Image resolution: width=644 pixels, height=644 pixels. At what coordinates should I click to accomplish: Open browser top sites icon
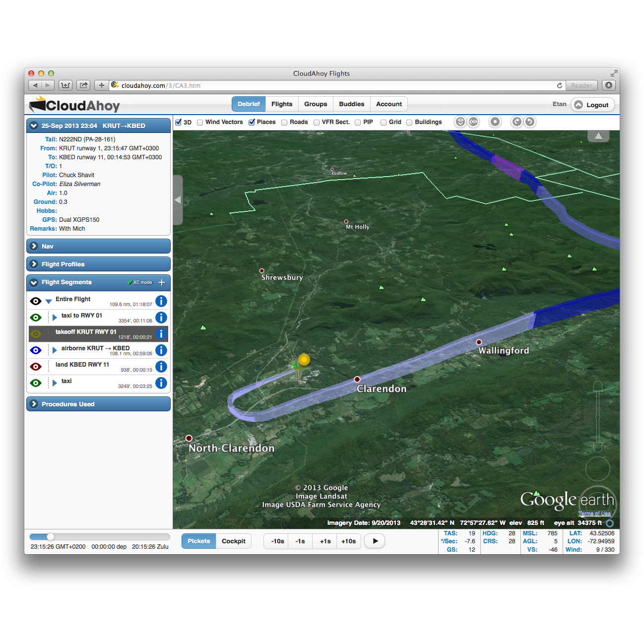coord(65,85)
